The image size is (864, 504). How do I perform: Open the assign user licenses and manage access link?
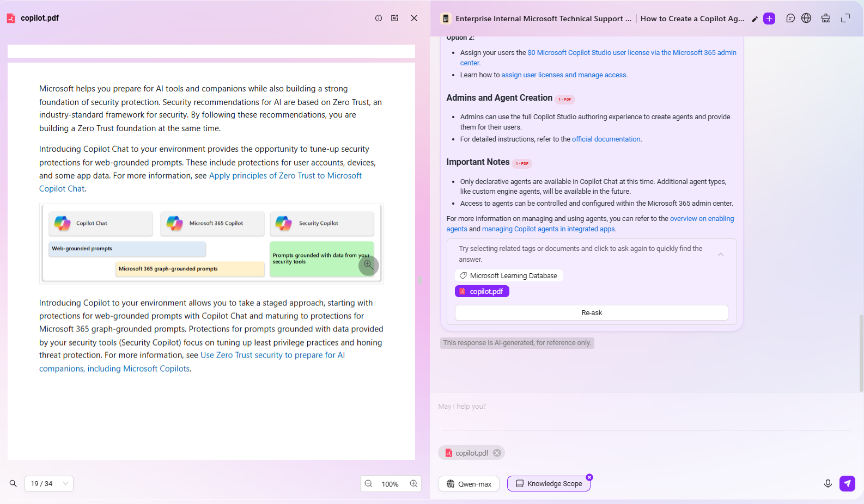(564, 75)
